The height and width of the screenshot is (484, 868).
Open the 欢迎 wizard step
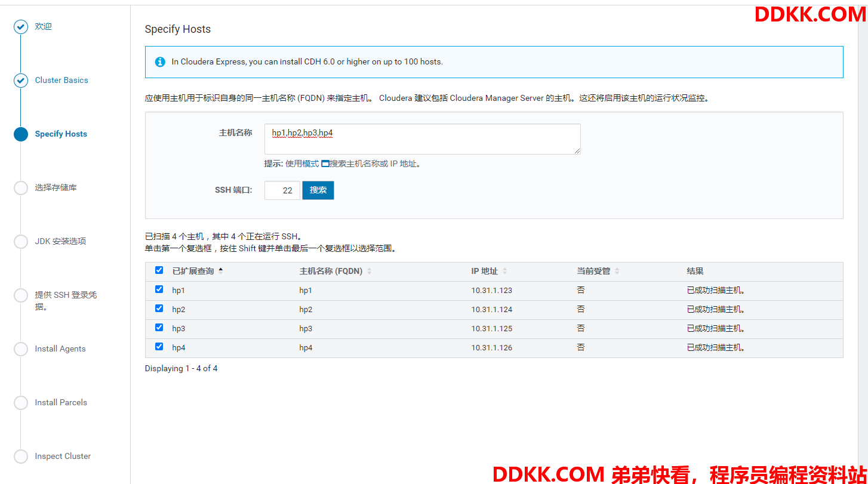click(x=44, y=27)
